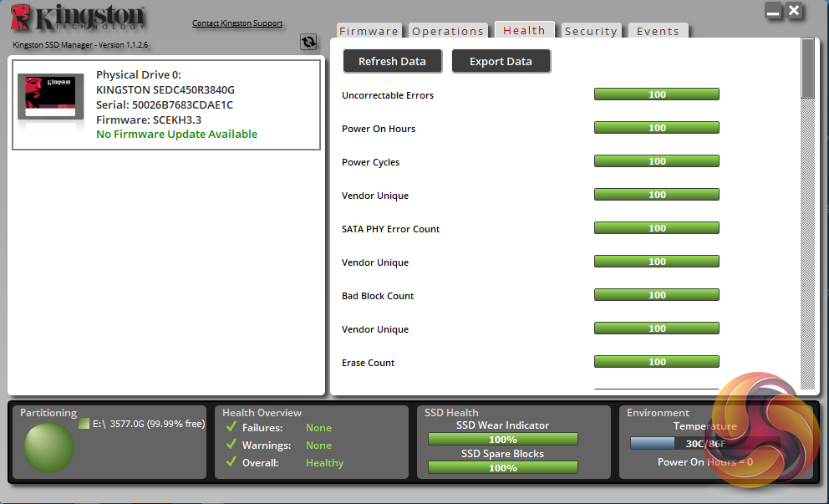Screen dimensions: 829x504
Task: Click the Power Cycles label
Action: coord(370,162)
